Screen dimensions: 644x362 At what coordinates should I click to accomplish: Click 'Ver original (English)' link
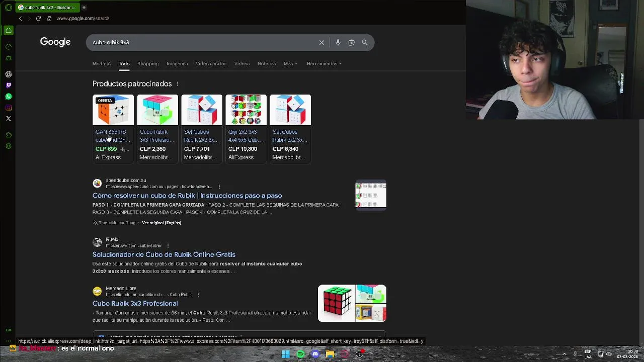click(x=162, y=223)
